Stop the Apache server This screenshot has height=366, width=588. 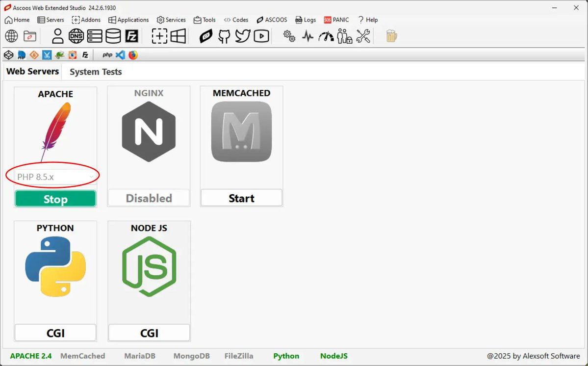pos(55,199)
